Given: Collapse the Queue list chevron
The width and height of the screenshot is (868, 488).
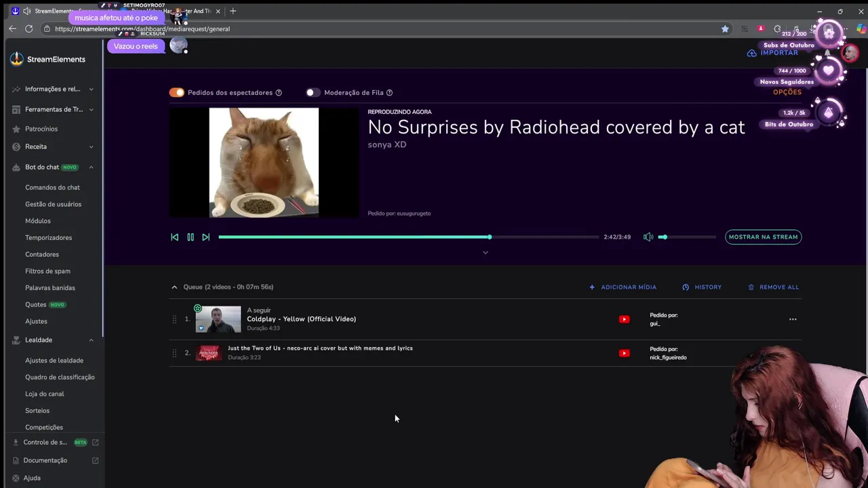Looking at the screenshot, I should [174, 287].
